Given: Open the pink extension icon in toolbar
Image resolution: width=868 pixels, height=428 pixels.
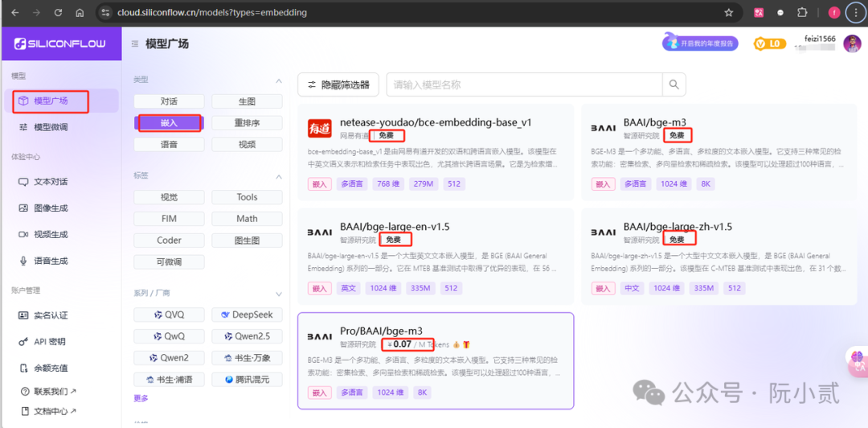Looking at the screenshot, I should (x=759, y=12).
